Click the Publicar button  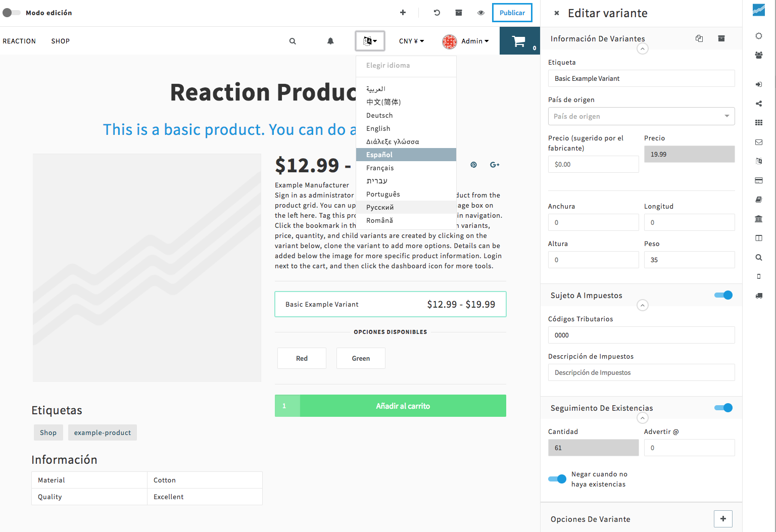click(512, 13)
